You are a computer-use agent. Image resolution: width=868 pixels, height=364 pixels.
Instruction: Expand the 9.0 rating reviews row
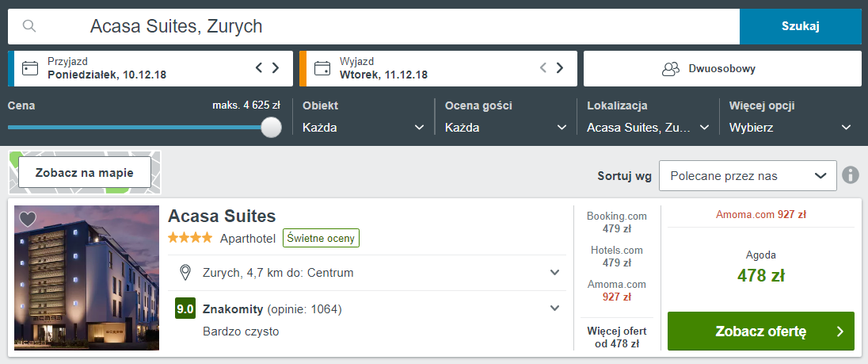554,308
